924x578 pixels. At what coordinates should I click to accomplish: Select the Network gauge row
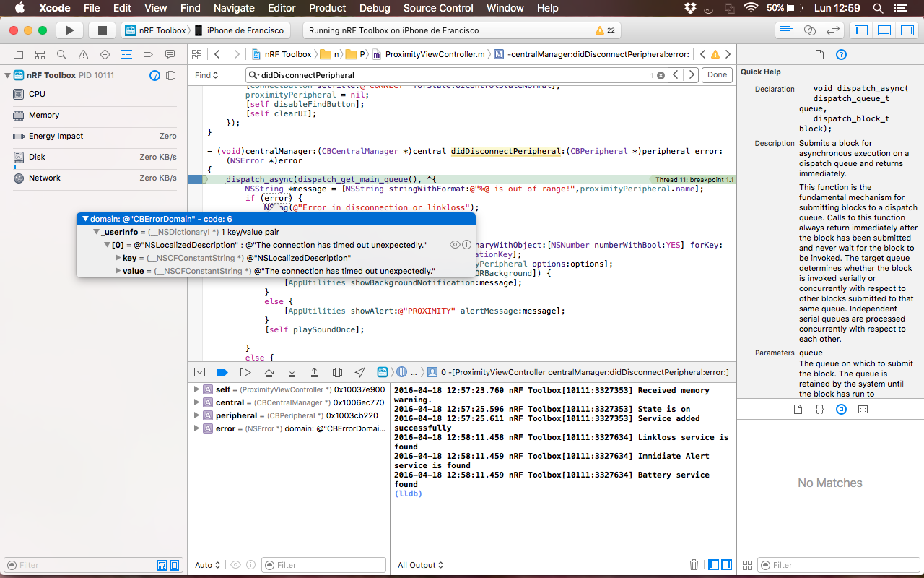[x=94, y=178]
